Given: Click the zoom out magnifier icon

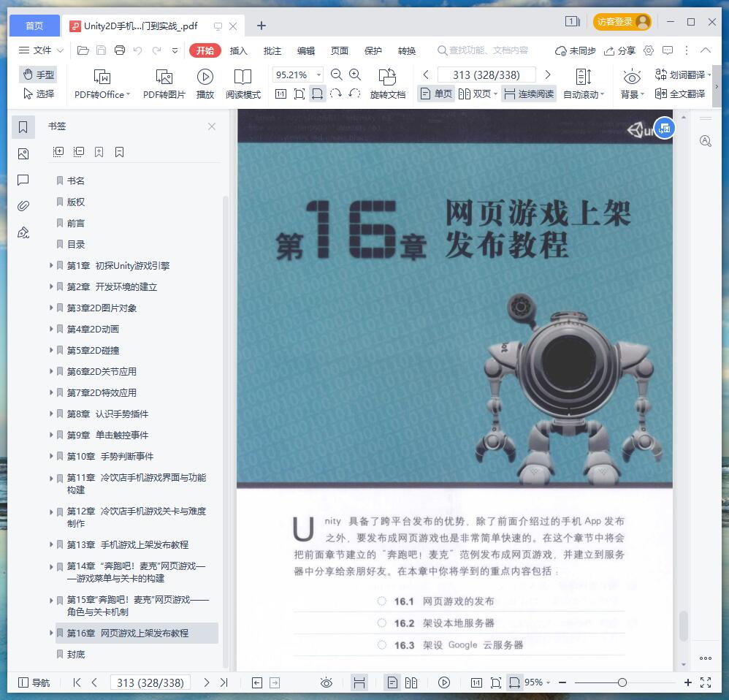Looking at the screenshot, I should coord(336,75).
